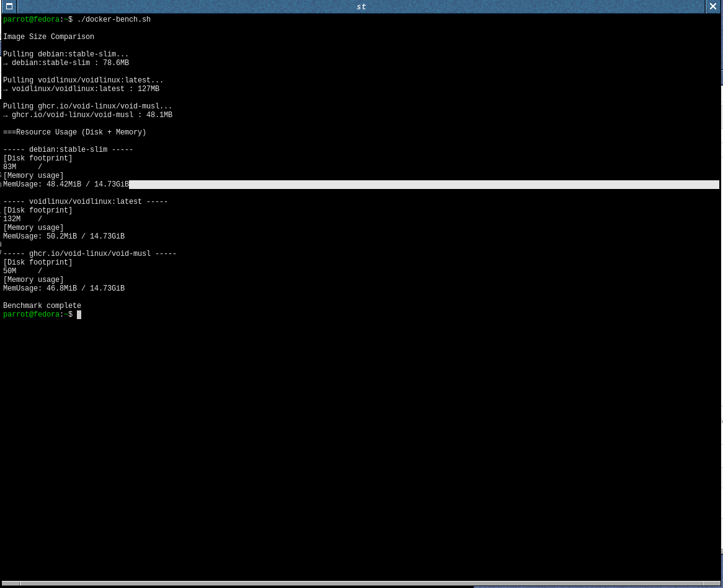Click the '132M /' disk footprint value
723x588 pixels.
pyautogui.click(x=22, y=219)
